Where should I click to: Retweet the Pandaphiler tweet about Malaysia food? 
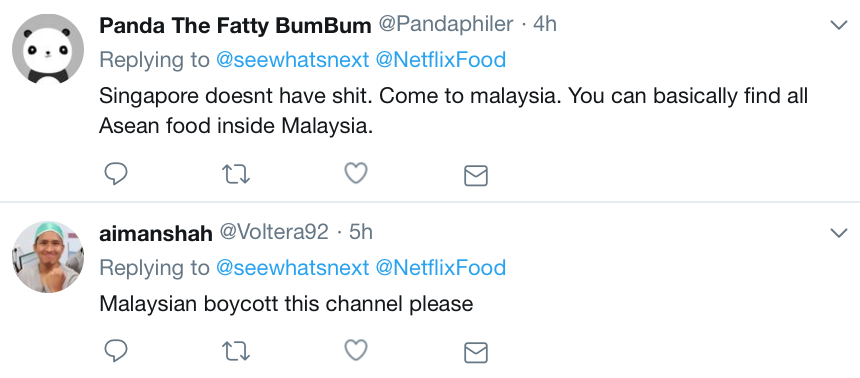pyautogui.click(x=236, y=175)
